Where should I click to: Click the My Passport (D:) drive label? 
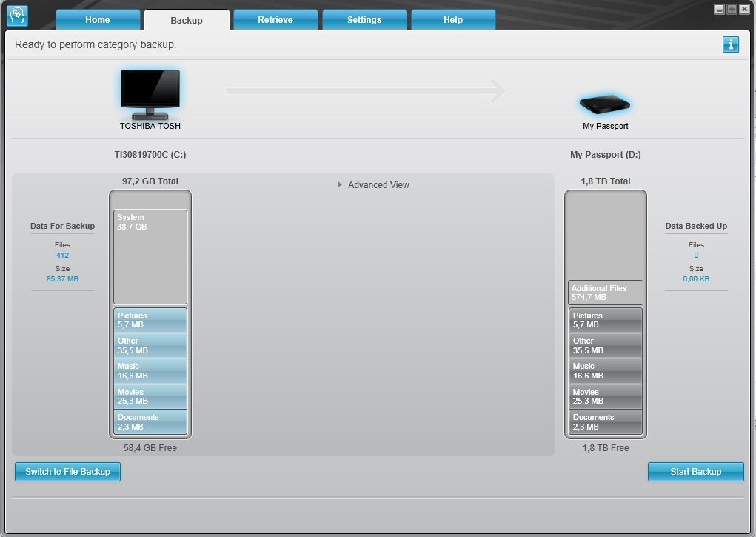pos(605,154)
